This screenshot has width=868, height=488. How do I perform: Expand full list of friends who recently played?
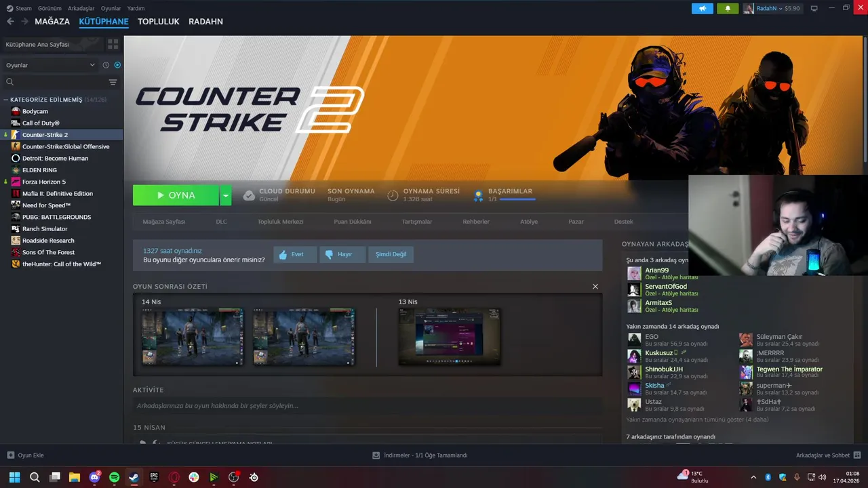pos(698,420)
